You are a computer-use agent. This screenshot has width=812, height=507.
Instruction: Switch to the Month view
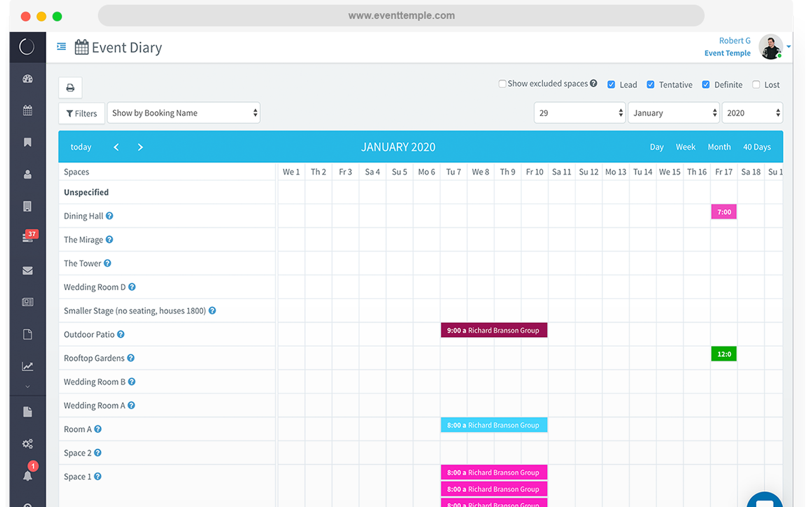point(719,147)
